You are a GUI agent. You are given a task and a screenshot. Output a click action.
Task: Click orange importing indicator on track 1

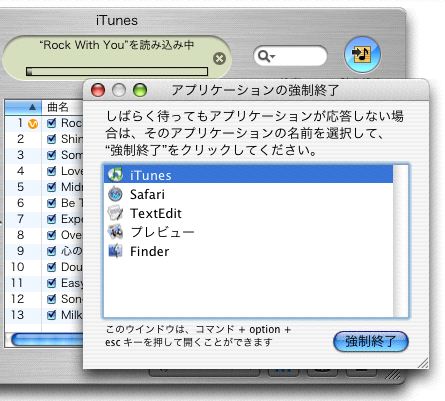(33, 124)
